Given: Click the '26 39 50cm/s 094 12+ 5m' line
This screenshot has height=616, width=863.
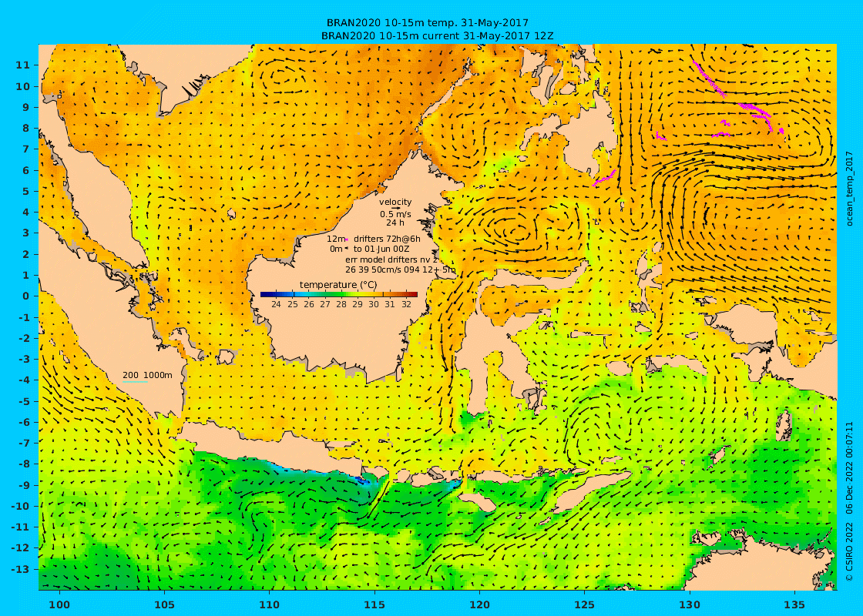Looking at the screenshot, I should 400,269.
